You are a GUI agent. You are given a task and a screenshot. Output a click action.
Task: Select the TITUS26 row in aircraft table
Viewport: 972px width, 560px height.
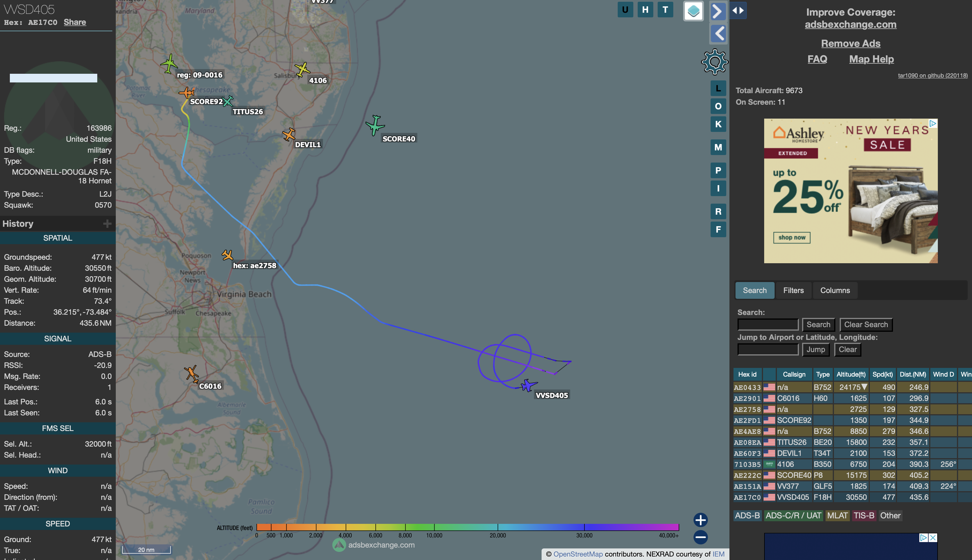[x=852, y=442]
